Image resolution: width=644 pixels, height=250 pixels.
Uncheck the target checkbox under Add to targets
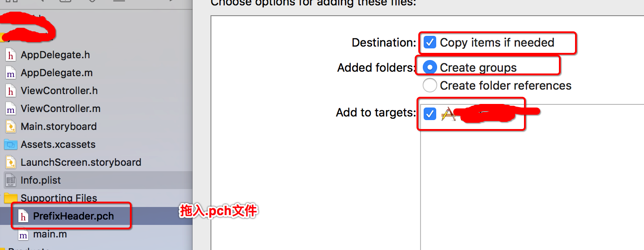click(430, 114)
